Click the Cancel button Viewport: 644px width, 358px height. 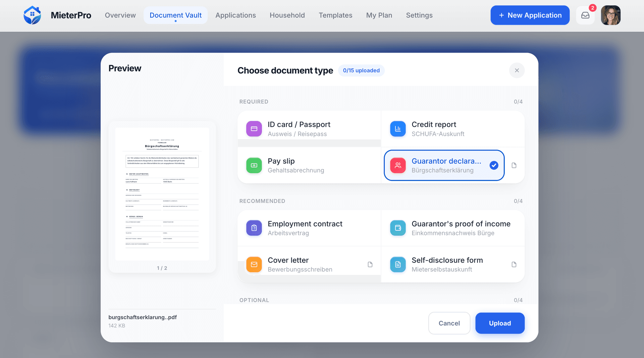[x=449, y=323]
